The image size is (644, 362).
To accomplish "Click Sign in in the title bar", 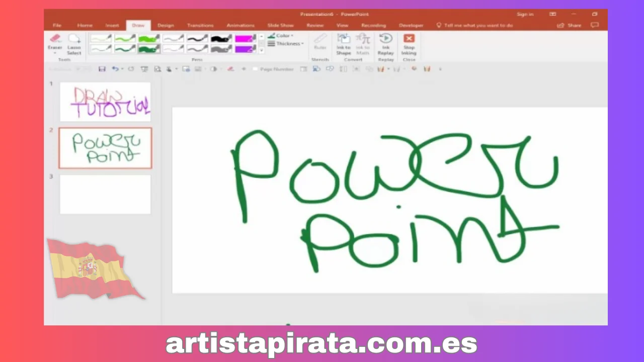I will [525, 14].
